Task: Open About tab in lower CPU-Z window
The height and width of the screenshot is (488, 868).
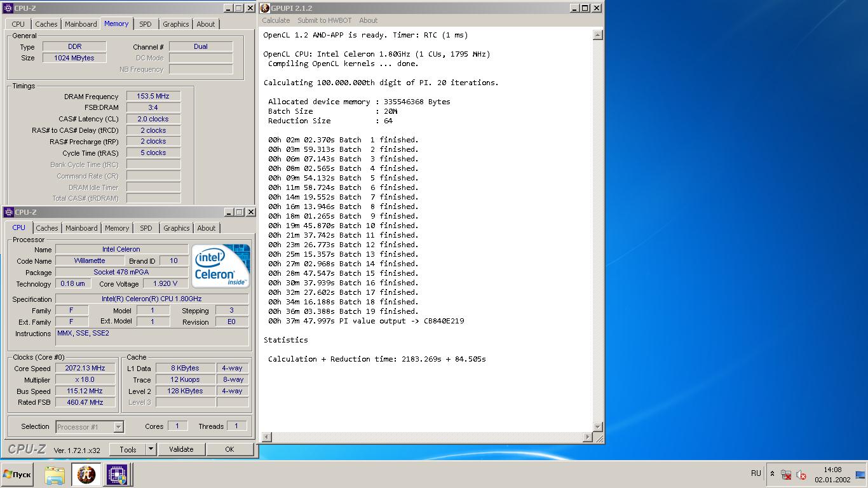Action: click(x=207, y=228)
